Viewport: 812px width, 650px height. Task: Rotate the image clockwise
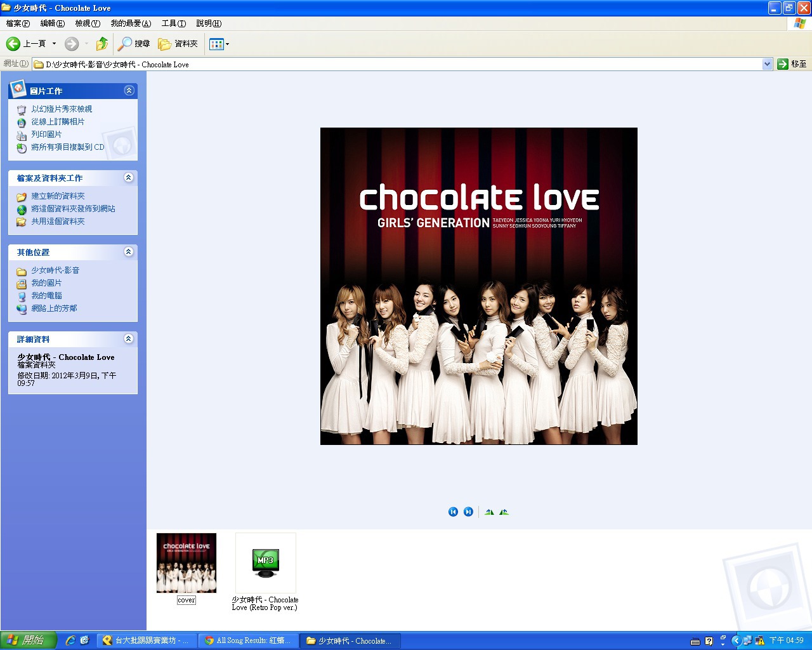click(489, 512)
